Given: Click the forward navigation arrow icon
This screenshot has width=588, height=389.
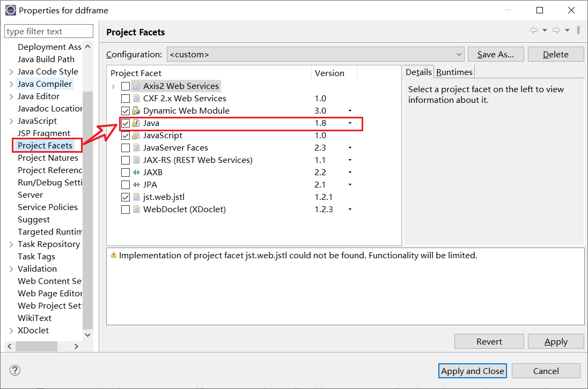Looking at the screenshot, I should tap(556, 31).
